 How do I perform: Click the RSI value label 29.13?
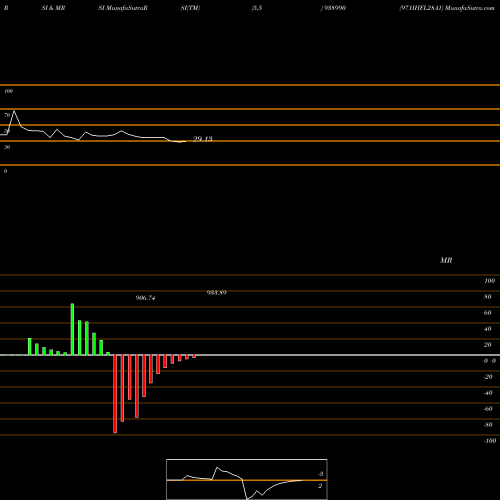pyautogui.click(x=202, y=139)
